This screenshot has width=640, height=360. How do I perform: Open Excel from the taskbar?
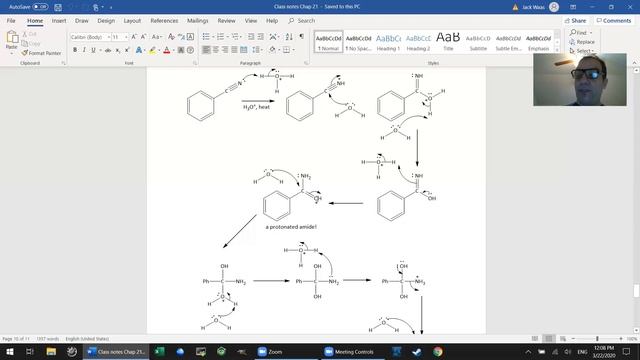160,351
